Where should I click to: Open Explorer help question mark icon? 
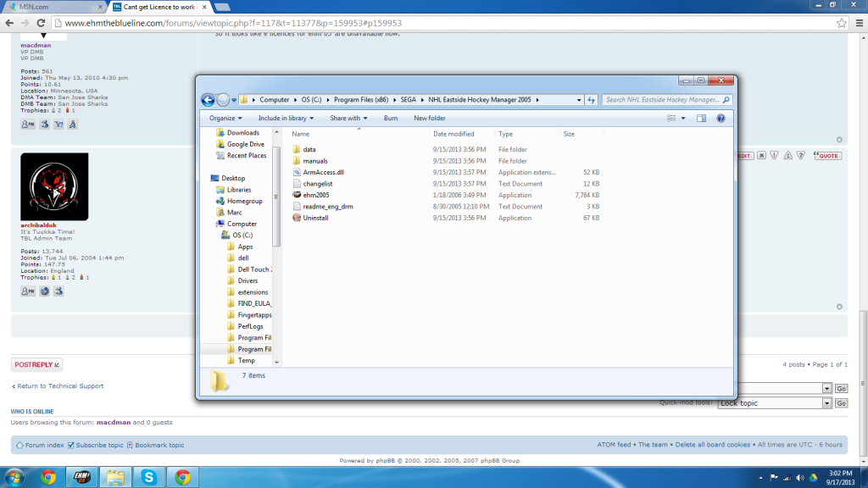click(721, 118)
